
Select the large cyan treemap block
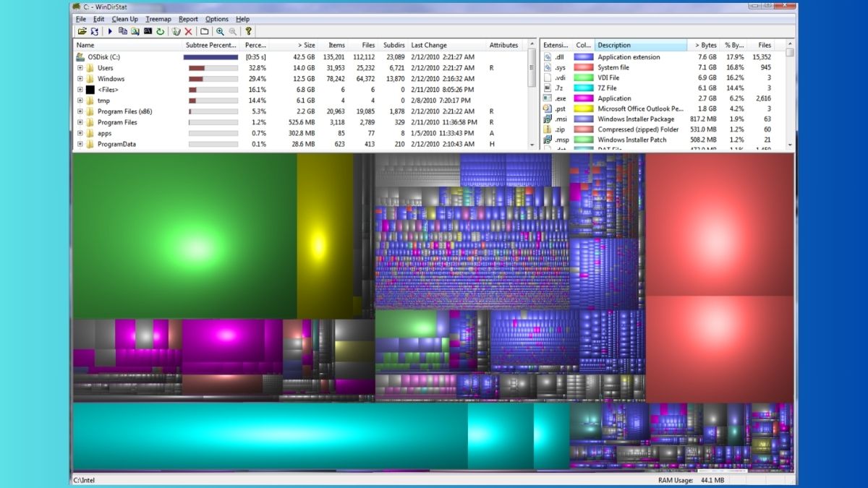coord(270,436)
